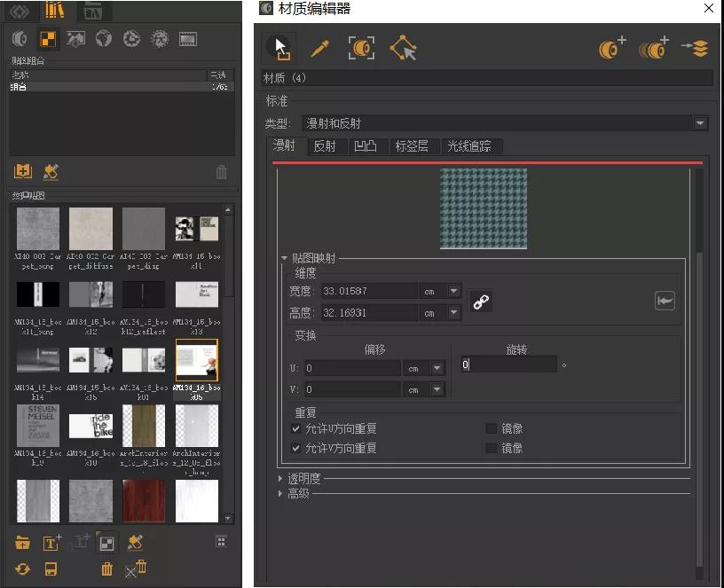Switch to the 反射 tab
The image size is (724, 588).
pyautogui.click(x=326, y=146)
